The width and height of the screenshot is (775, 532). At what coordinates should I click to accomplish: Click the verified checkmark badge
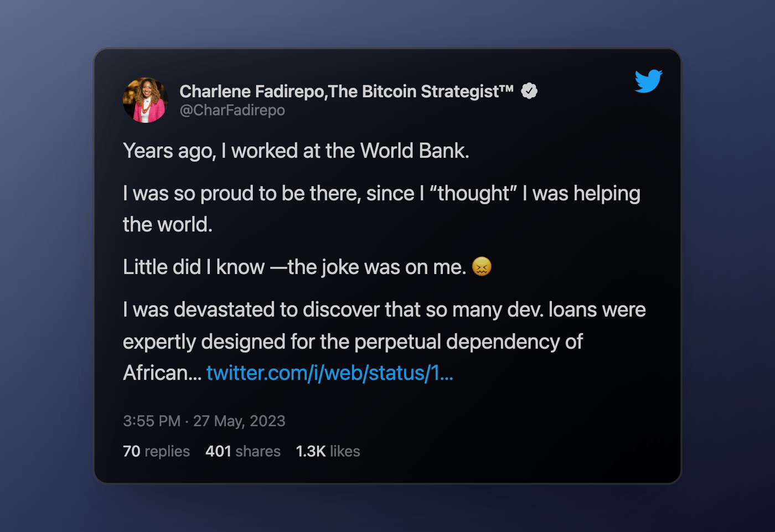coord(530,90)
